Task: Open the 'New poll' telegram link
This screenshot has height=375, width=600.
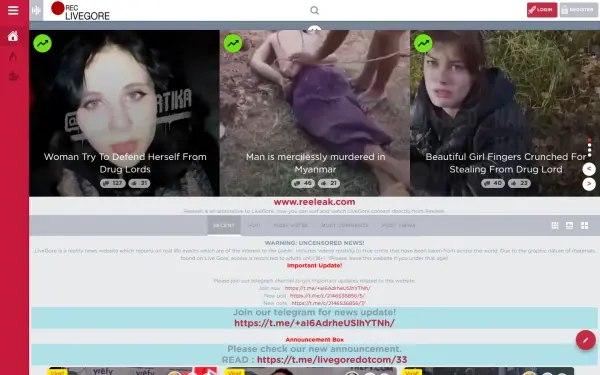Action: point(328,296)
